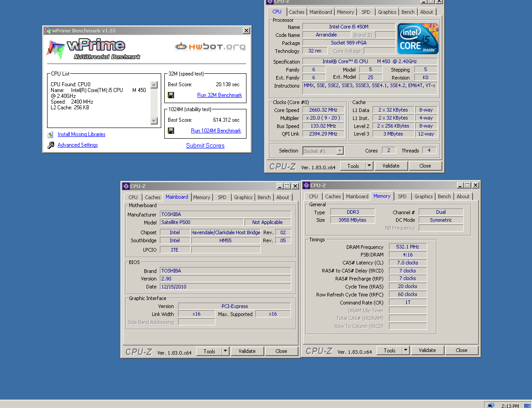532x408 pixels.
Task: Click Tools button in Memory window
Action: [389, 350]
